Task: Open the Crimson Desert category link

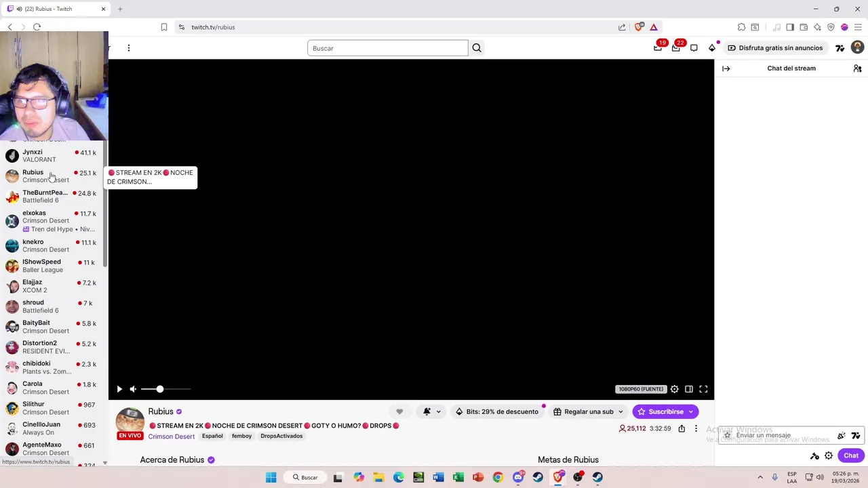Action: coord(171,436)
